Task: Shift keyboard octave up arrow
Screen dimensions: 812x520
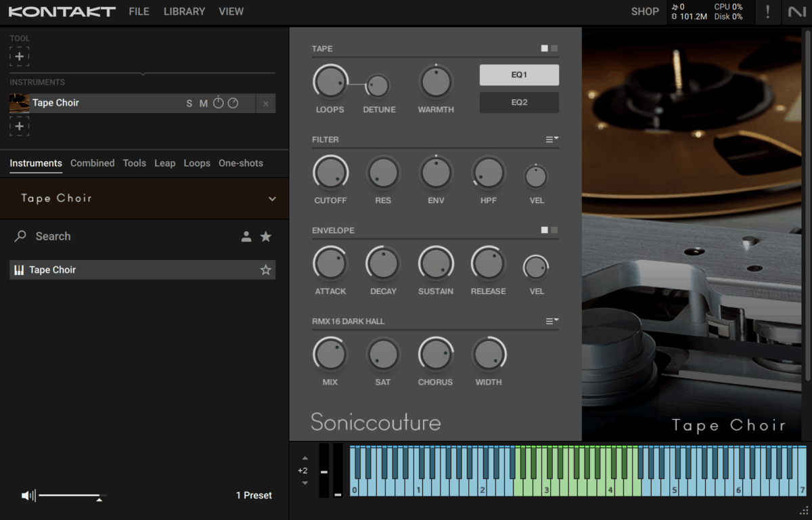Action: coord(304,458)
